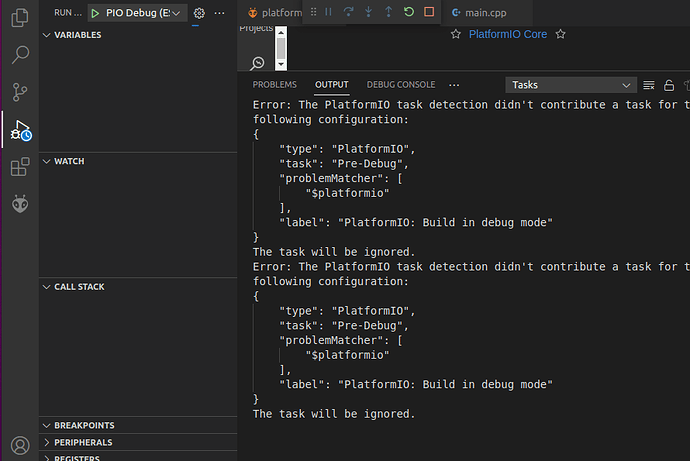Open Run view more actions ellipsis
Viewport: 690px width, 461px height.
coord(219,13)
